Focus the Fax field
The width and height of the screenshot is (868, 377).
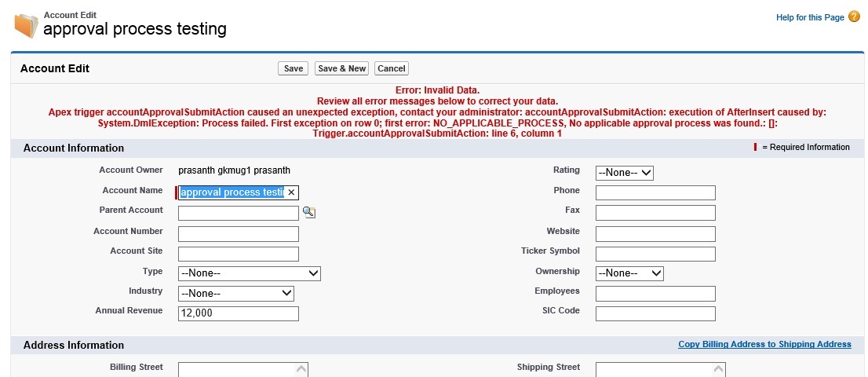pyautogui.click(x=655, y=213)
